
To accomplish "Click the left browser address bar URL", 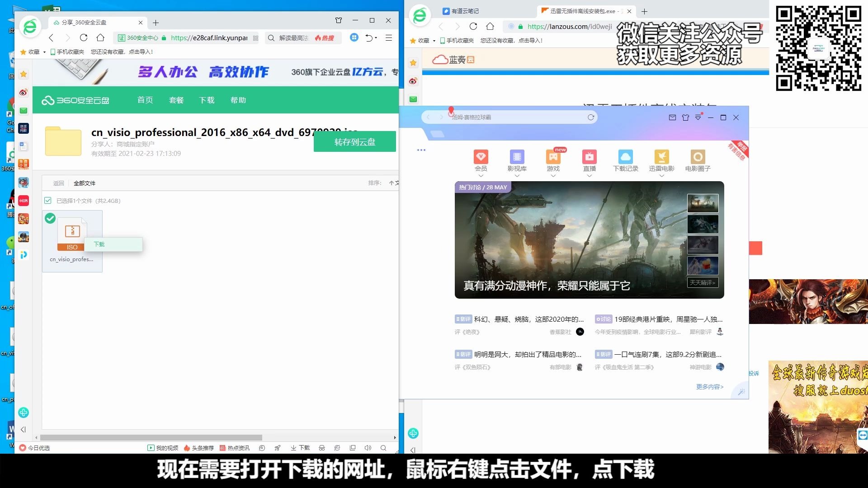I will pyautogui.click(x=209, y=38).
